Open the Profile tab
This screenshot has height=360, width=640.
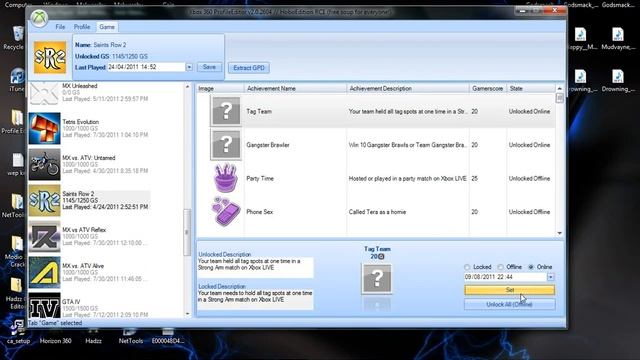click(x=82, y=27)
